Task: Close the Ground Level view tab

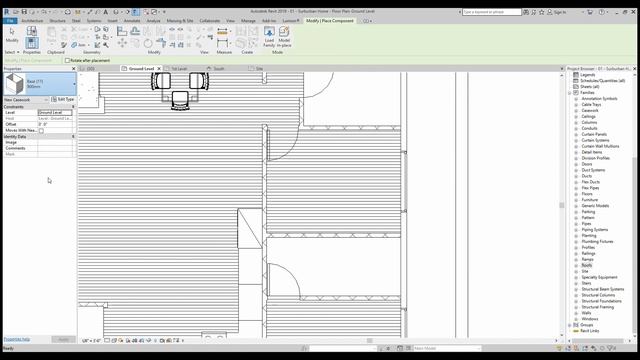Action: click(159, 69)
